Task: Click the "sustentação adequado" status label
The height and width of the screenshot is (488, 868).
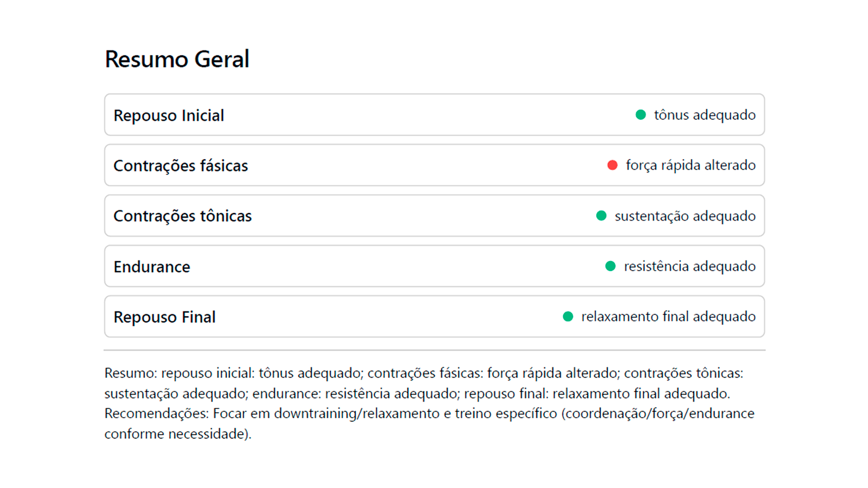Action: 685,216
